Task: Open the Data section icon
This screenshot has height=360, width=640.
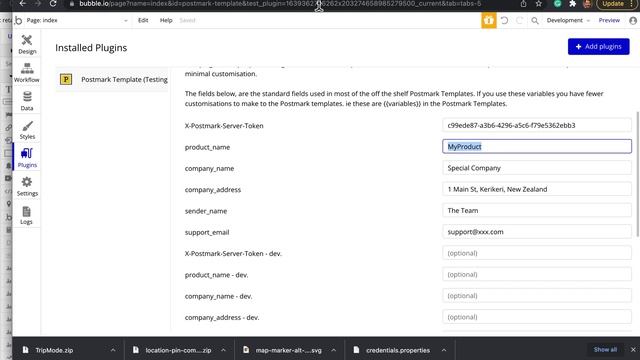Action: (x=27, y=97)
